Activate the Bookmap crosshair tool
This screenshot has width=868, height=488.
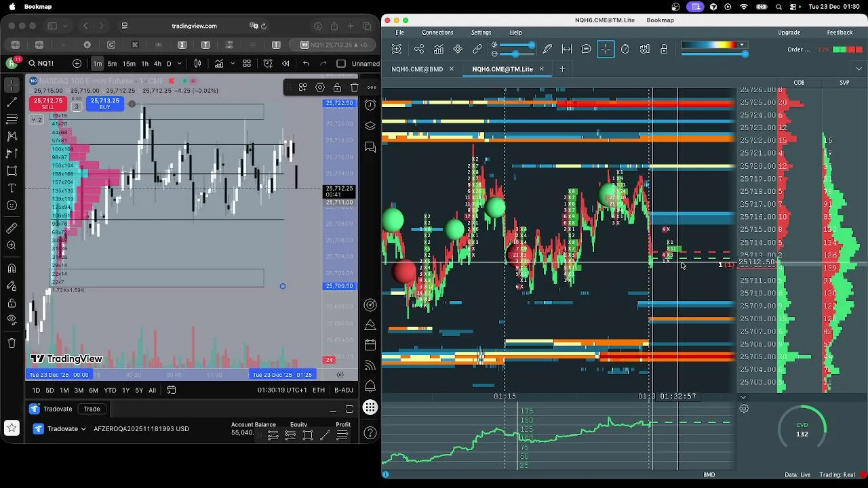click(606, 49)
